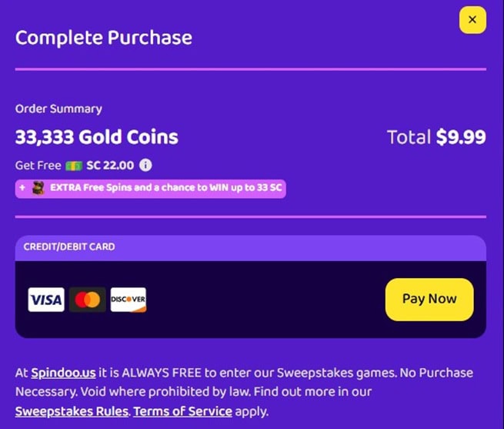Open the Terms of Service link
The image size is (504, 429).
(x=182, y=411)
